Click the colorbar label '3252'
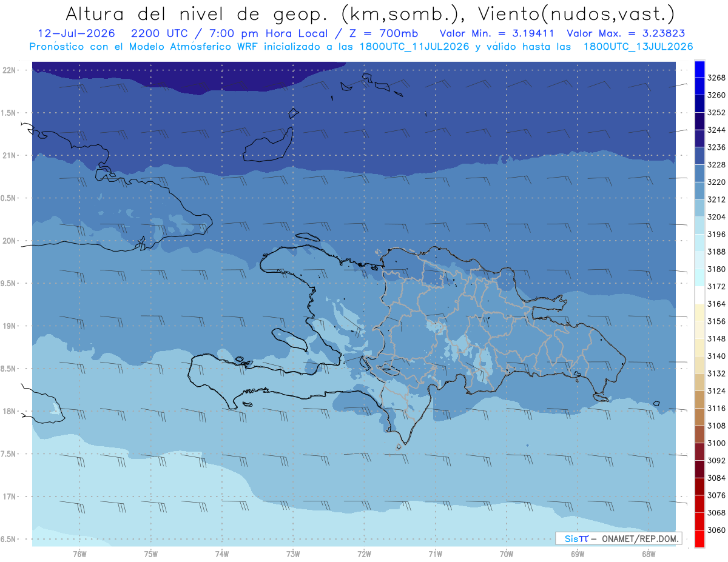728x562 pixels. tap(716, 113)
